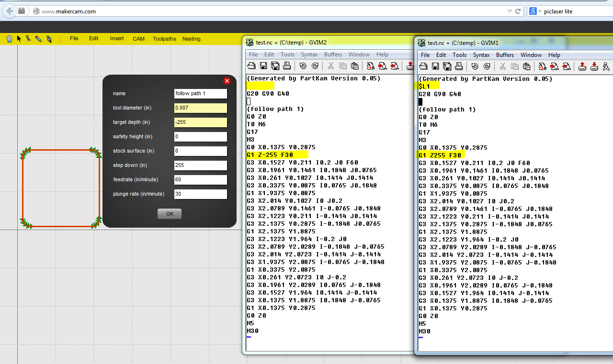Select the blue pencil drawing tool

39,39
